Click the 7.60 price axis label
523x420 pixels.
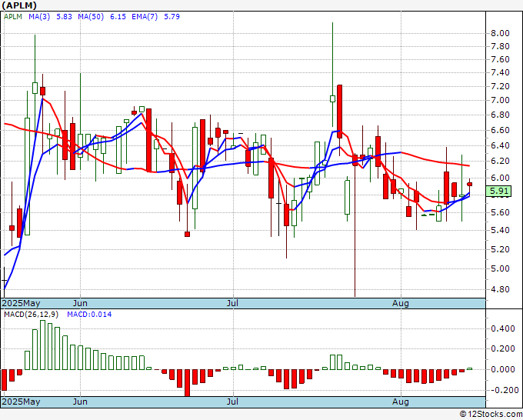500,59
